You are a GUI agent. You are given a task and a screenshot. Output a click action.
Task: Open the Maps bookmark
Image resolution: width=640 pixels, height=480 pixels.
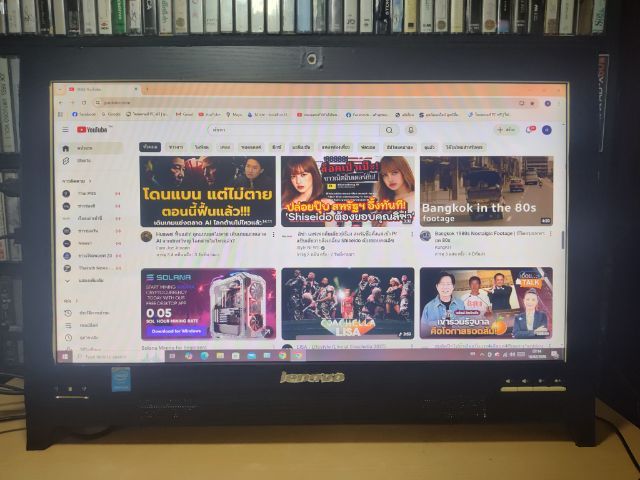pyautogui.click(x=234, y=115)
